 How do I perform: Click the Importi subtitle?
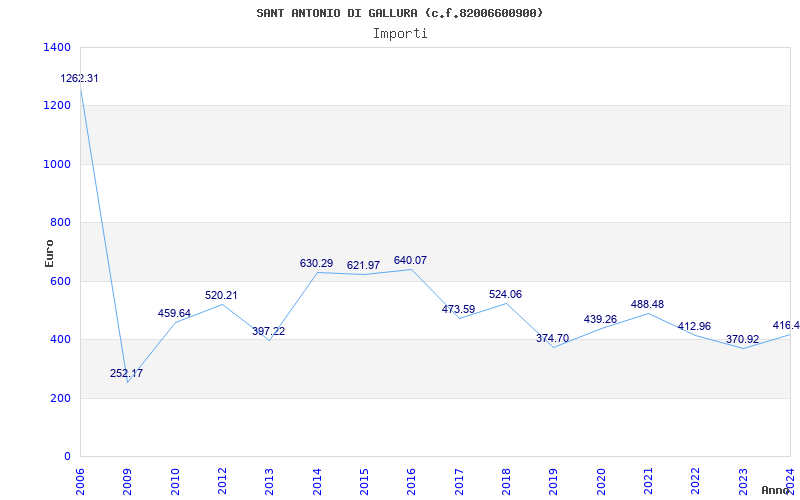tap(400, 34)
